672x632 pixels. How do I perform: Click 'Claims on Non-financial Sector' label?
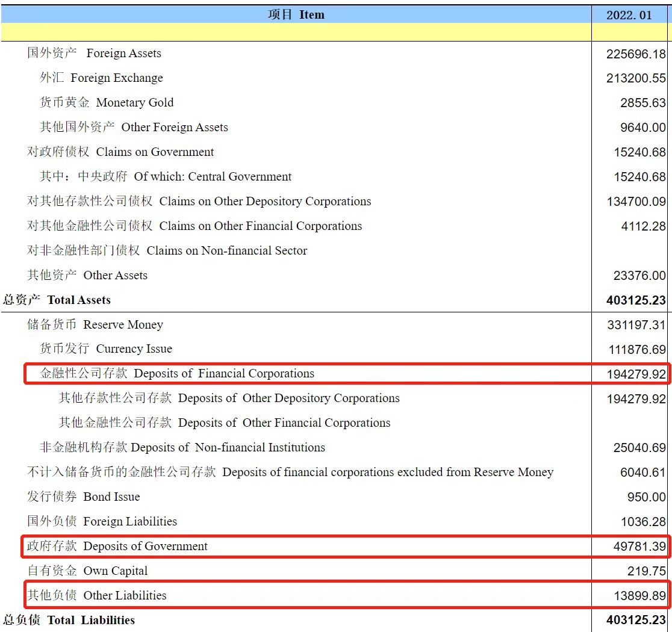tap(167, 250)
